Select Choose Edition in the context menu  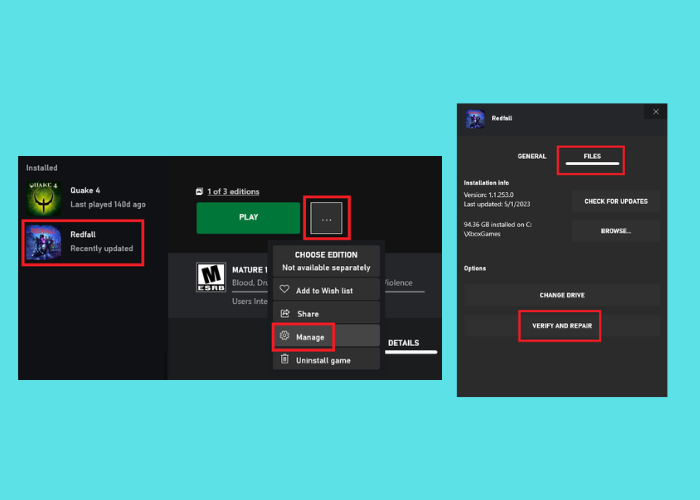pos(326,261)
